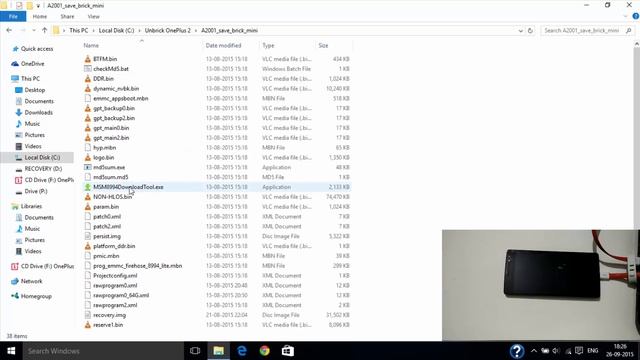Viewport: 640px width, 360px height.
Task: Open the taskbar clock and date
Action: (x=620, y=351)
